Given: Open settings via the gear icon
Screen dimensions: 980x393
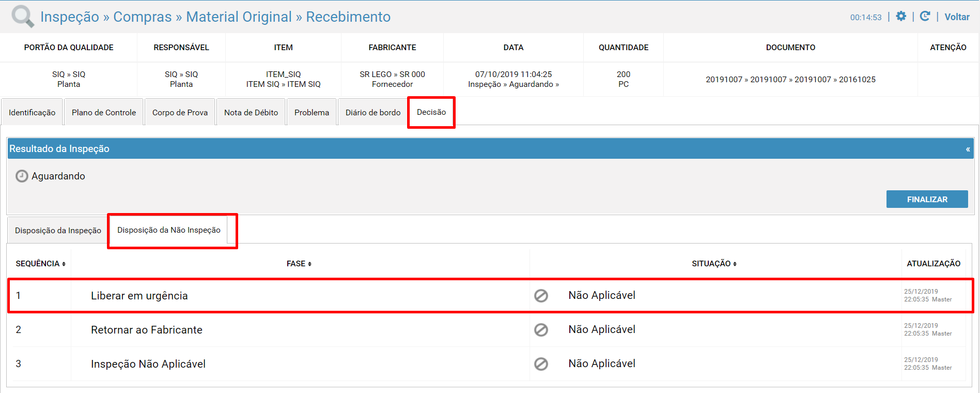Looking at the screenshot, I should pyautogui.click(x=901, y=17).
